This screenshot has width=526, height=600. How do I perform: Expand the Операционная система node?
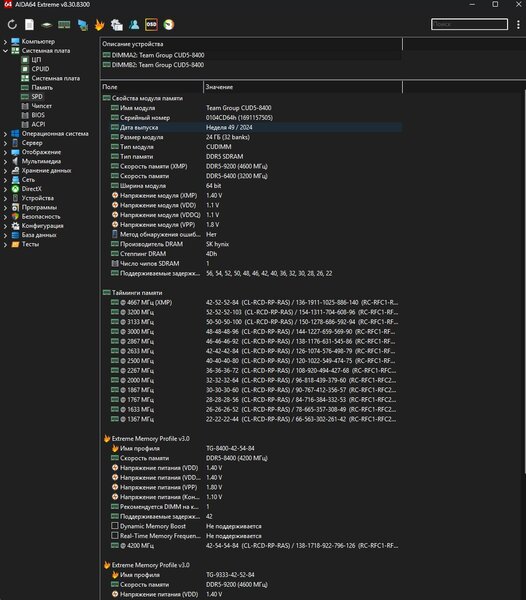[x=5, y=134]
